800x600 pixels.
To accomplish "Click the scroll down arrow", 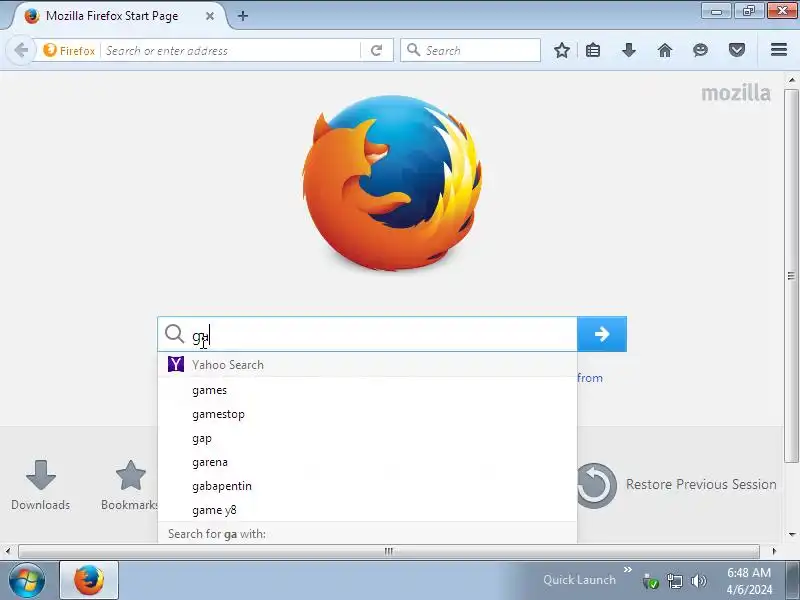I will [791, 535].
